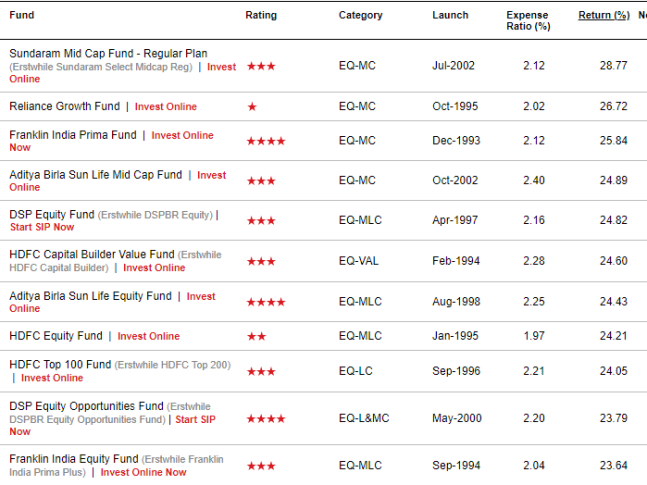Screen dimensions: 647x485
Task: Select return value 28.77
Action: click(x=614, y=66)
